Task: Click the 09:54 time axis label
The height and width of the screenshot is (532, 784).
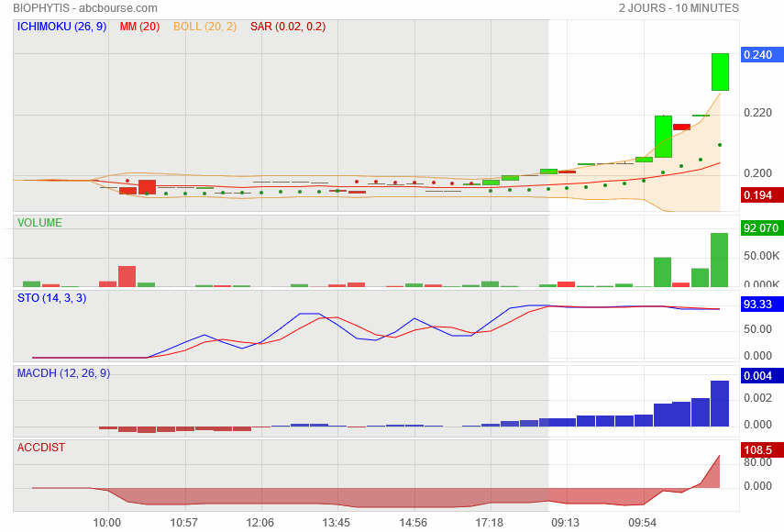Action: click(643, 523)
